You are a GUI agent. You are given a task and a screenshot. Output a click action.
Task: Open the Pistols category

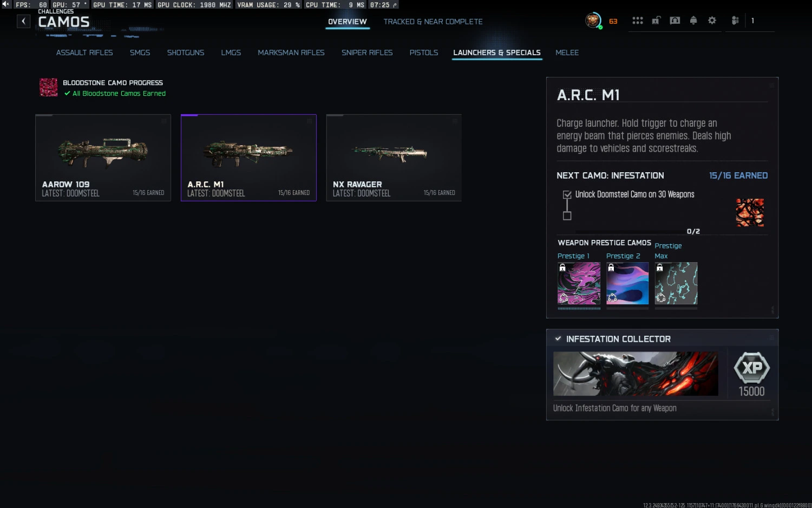424,53
